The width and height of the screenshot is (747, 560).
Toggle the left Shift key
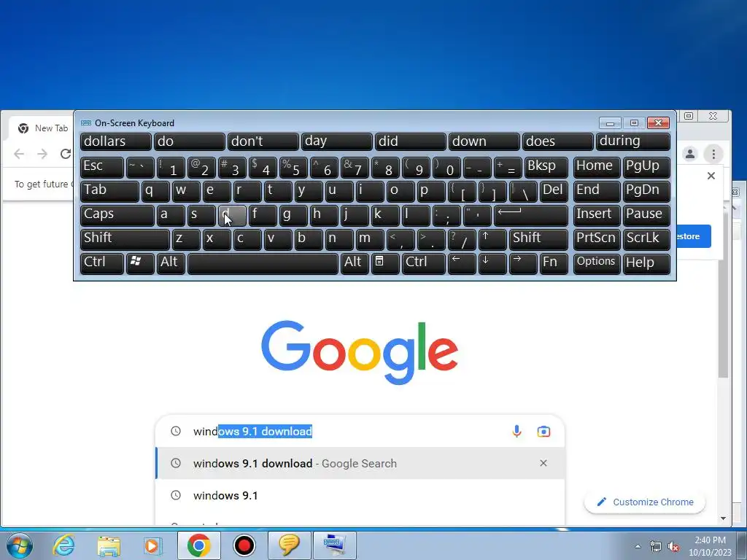(x=125, y=239)
